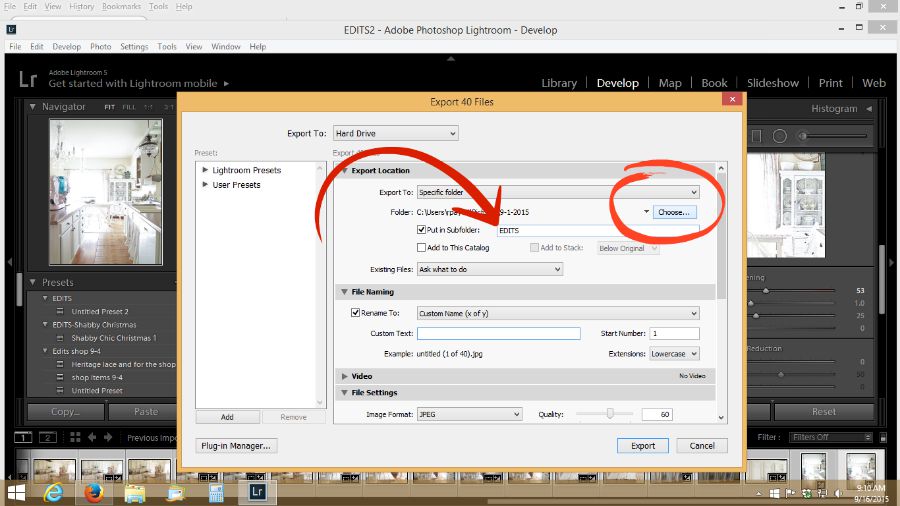The width and height of the screenshot is (900, 506).
Task: Collapse the Export Location section
Action: point(344,170)
